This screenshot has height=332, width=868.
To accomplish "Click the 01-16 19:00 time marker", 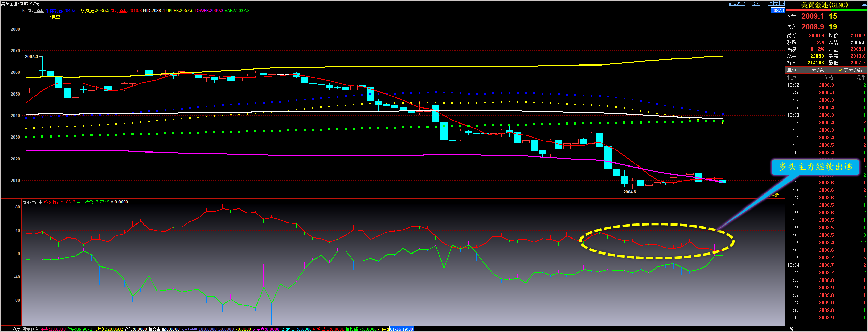I will point(401,329).
